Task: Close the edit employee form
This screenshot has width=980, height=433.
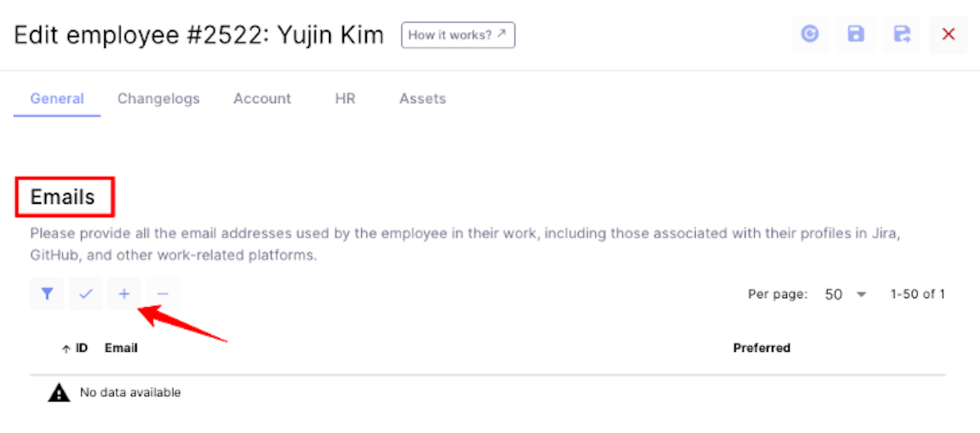Action: tap(948, 34)
